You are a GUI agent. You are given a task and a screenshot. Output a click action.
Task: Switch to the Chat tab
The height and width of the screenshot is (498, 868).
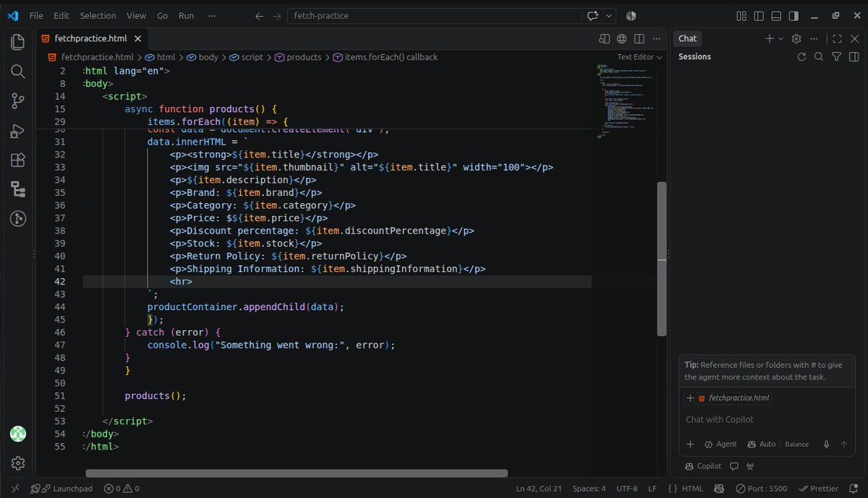687,38
